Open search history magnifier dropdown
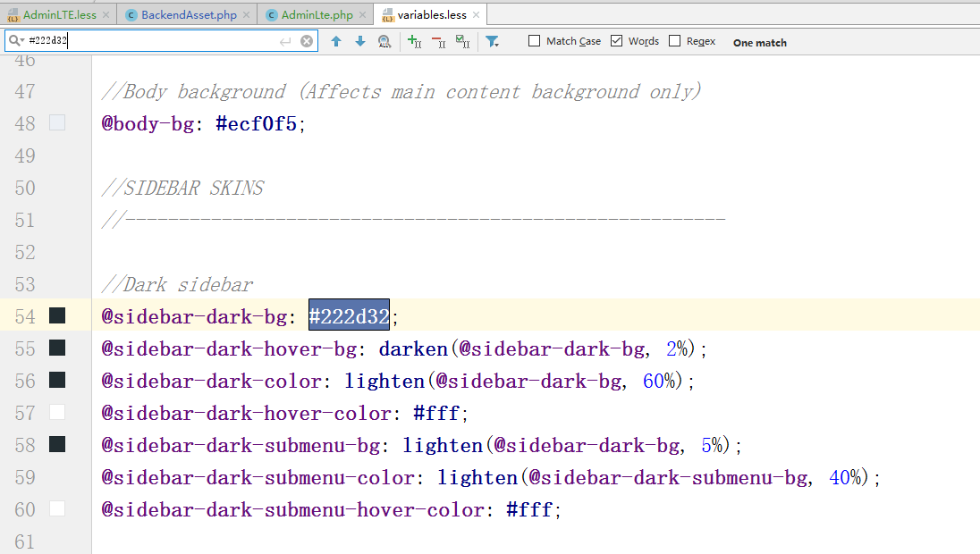The height and width of the screenshot is (554, 980). [16, 41]
